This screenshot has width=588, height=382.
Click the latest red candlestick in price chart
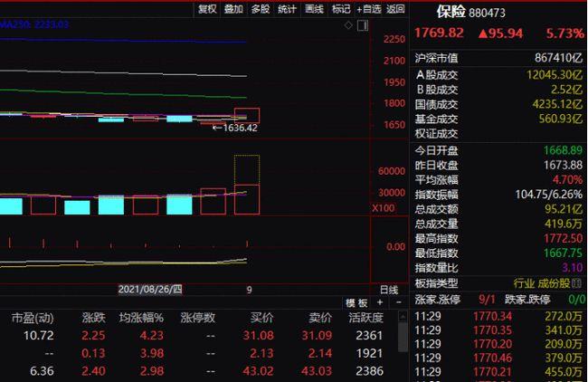[247, 116]
